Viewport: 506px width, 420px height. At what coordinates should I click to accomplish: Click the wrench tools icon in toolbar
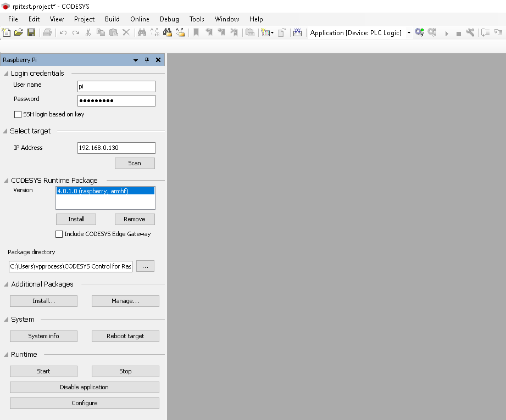tap(470, 32)
